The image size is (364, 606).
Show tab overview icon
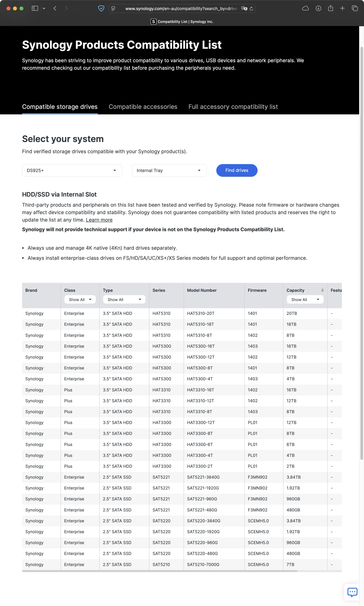(x=355, y=8)
